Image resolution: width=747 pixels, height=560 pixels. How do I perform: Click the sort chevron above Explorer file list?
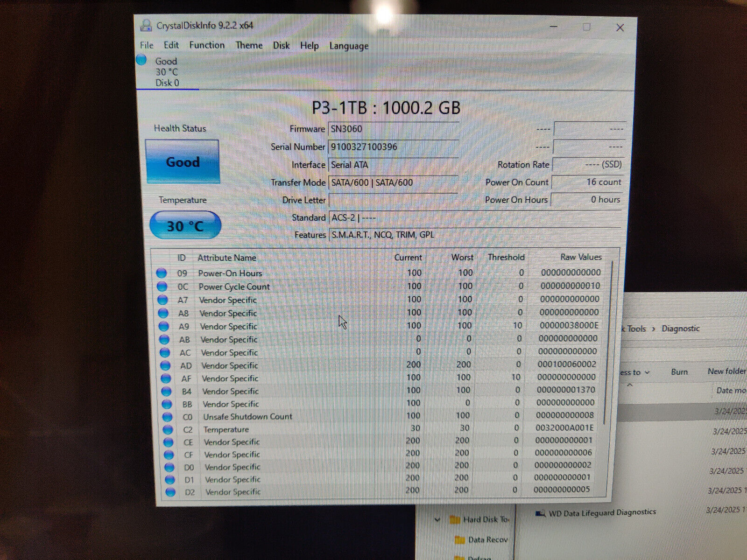point(630,385)
